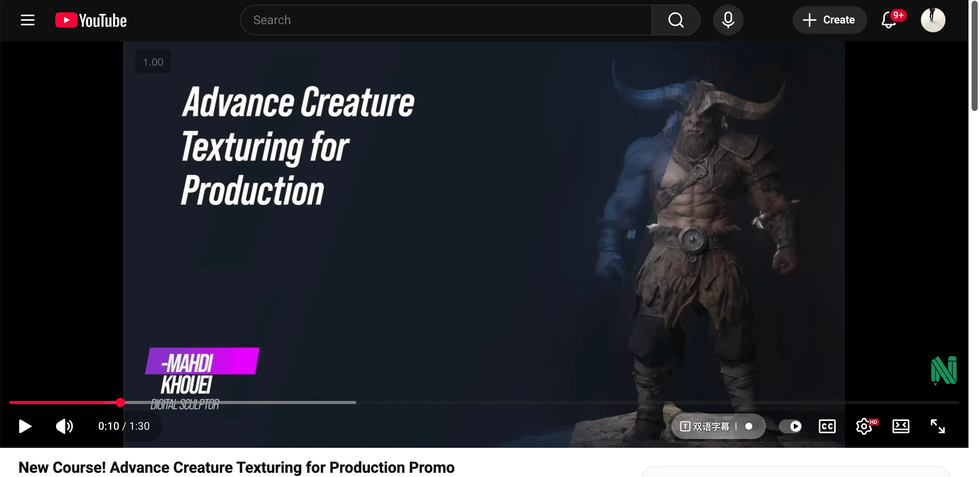Click into the Search input field
Screen dimensions: 980x477
(446, 20)
